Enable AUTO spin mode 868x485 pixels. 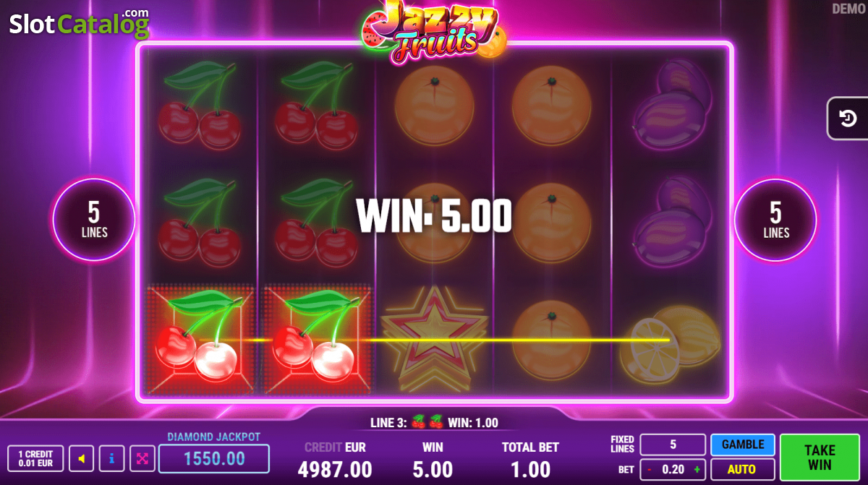tap(743, 469)
